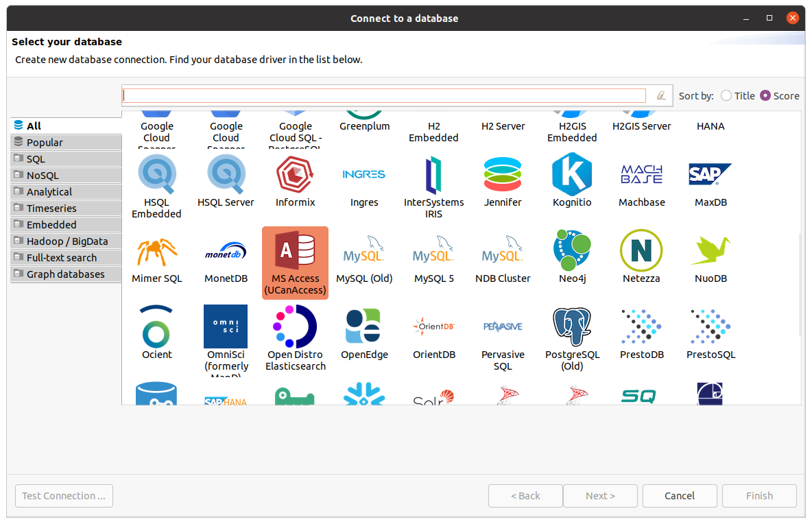Image resolution: width=812 pixels, height=524 pixels.
Task: Select the MonetDB driver icon
Action: (x=226, y=250)
